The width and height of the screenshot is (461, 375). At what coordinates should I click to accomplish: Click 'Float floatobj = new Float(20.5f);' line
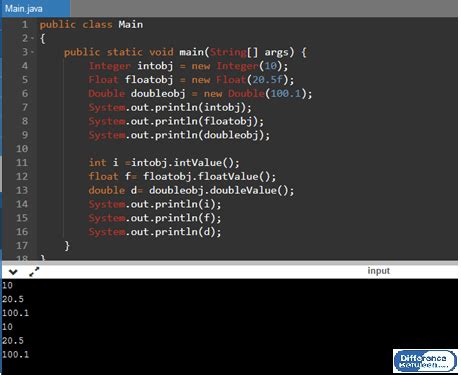click(x=191, y=80)
